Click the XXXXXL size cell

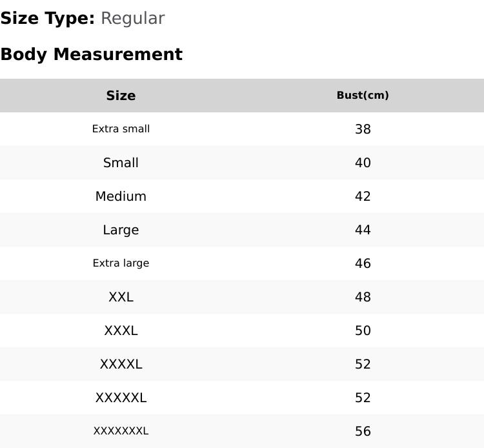[121, 398]
